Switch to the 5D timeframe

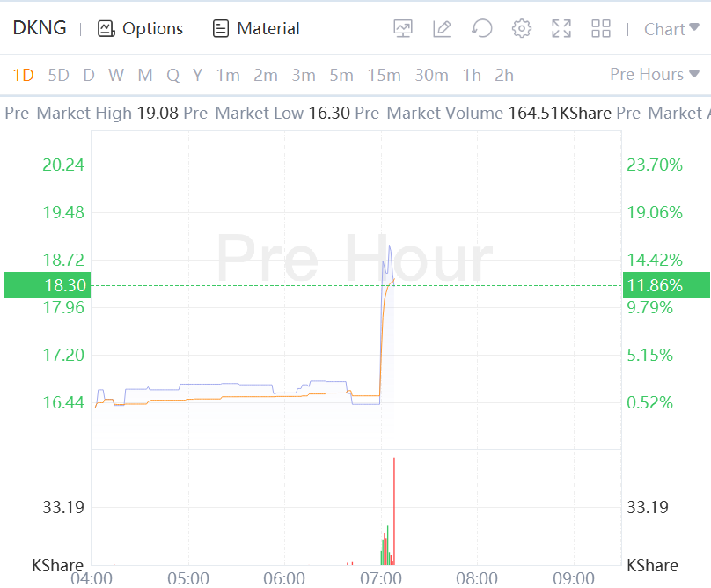point(58,76)
